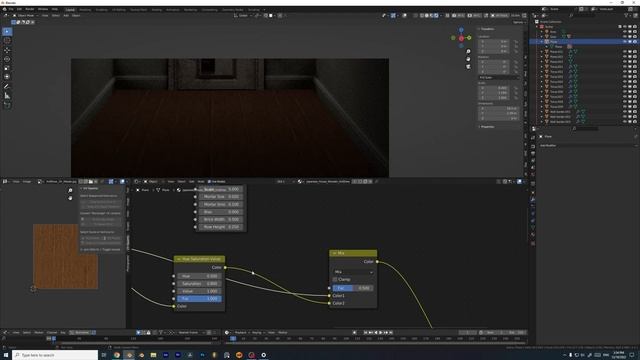Open the Object Mode dropdown
The height and width of the screenshot is (360, 640).
tap(26, 16)
